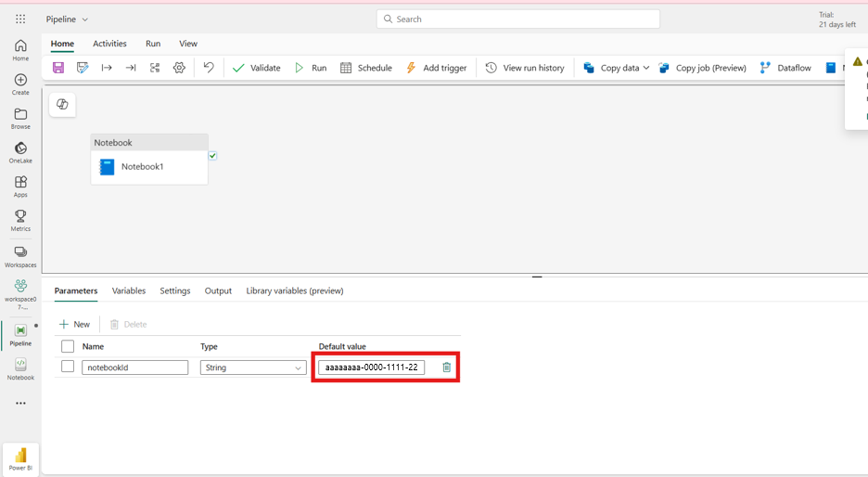Schedule the pipeline
Viewport: 868px width, 477px height.
click(366, 68)
